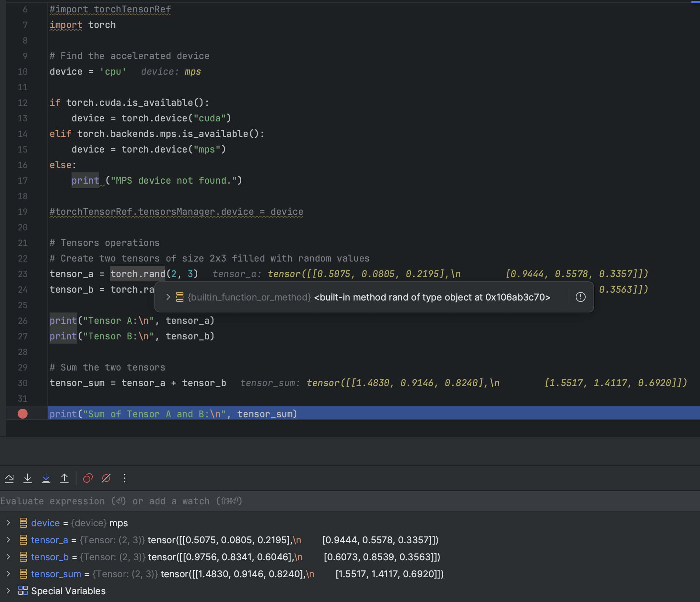Image resolution: width=700 pixels, height=602 pixels.
Task: Click the Step Into debugger icon
Action: click(28, 478)
